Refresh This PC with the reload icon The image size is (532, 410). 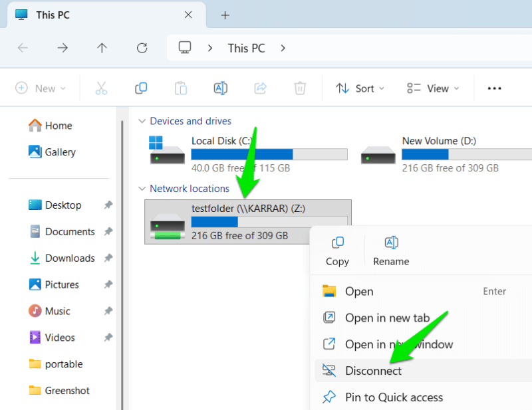click(142, 48)
